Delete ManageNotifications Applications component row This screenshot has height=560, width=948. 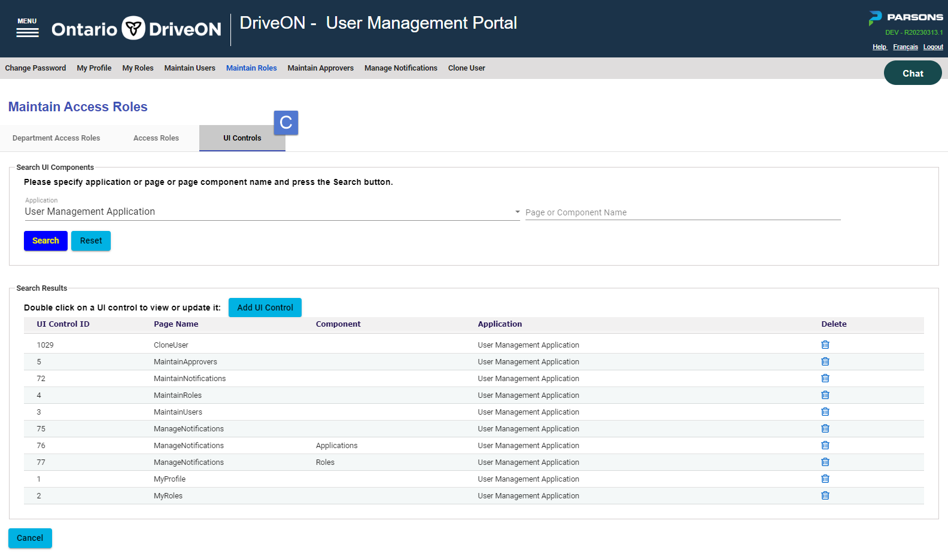click(825, 445)
